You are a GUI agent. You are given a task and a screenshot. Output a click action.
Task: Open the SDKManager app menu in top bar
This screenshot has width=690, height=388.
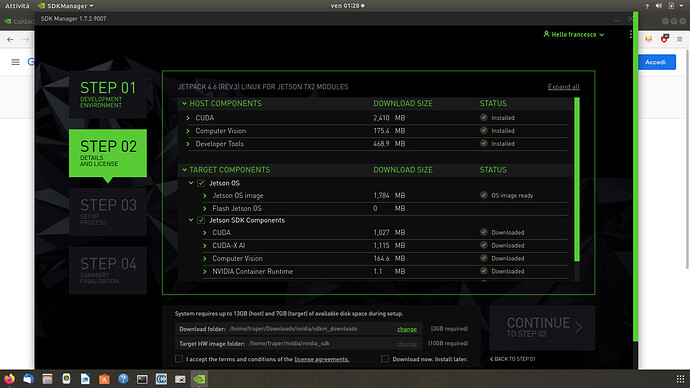click(x=66, y=6)
